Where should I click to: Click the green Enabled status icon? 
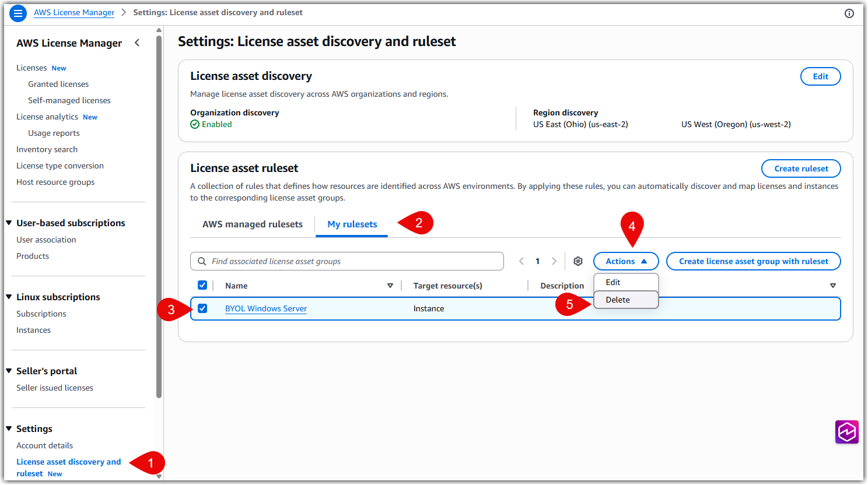195,124
